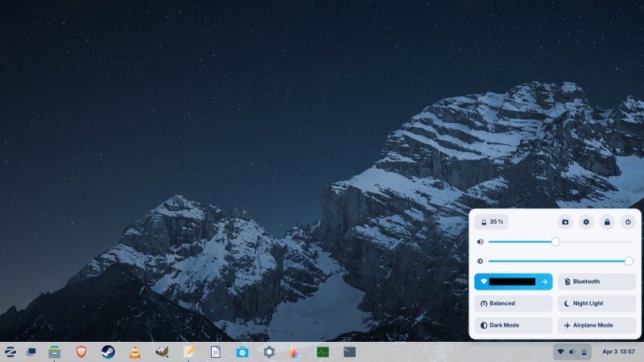The height and width of the screenshot is (362, 644).
Task: Click the screenshot icon in quick settings
Action: click(x=565, y=221)
